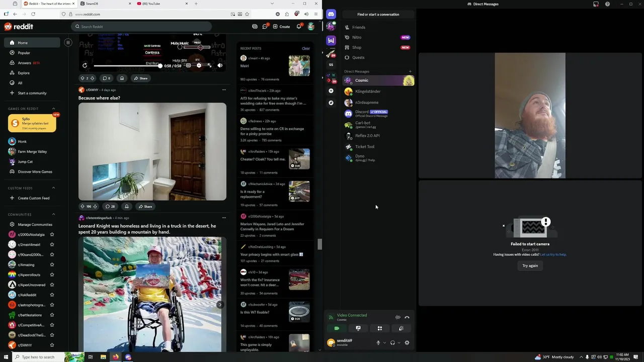
Task: Toggle Discord camera on/off button
Action: (x=337, y=328)
